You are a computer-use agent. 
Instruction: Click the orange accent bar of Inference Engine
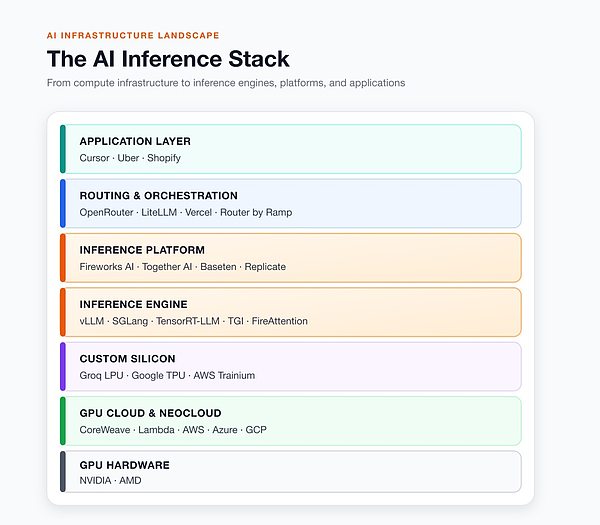pyautogui.click(x=63, y=312)
